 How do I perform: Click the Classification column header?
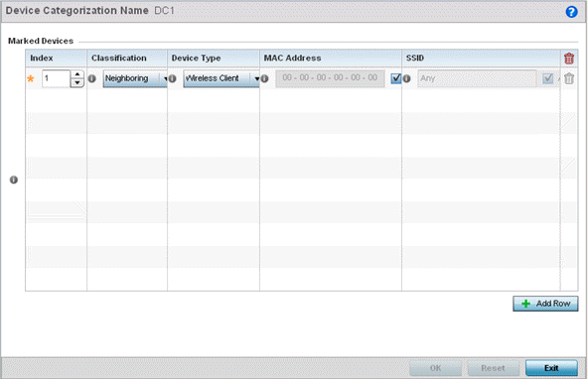point(127,59)
